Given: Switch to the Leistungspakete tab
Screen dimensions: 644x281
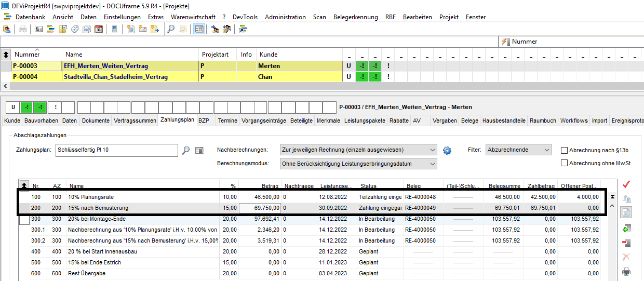Looking at the screenshot, I should click(365, 121).
